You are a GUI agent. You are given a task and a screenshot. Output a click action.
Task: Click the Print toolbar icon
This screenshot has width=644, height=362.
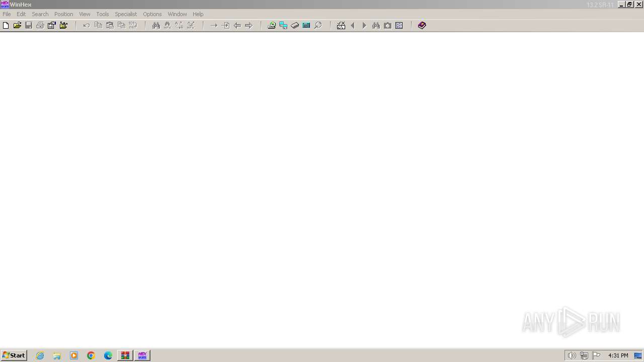[x=40, y=25]
